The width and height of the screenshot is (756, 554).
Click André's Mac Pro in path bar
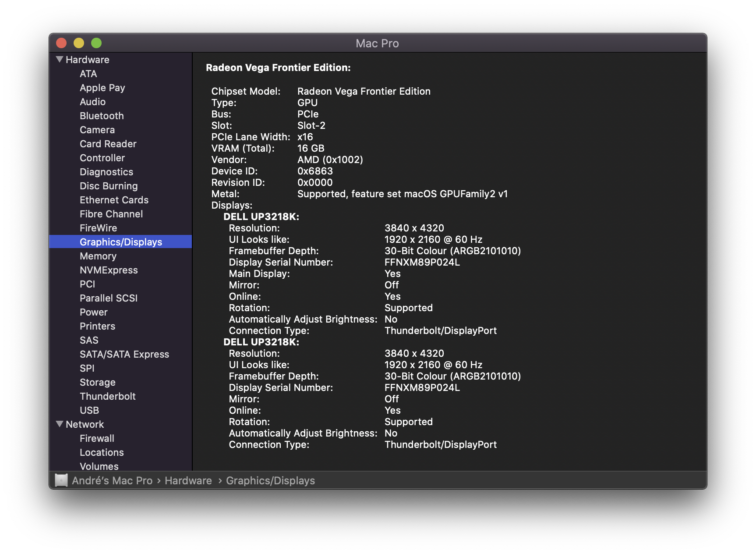point(112,481)
